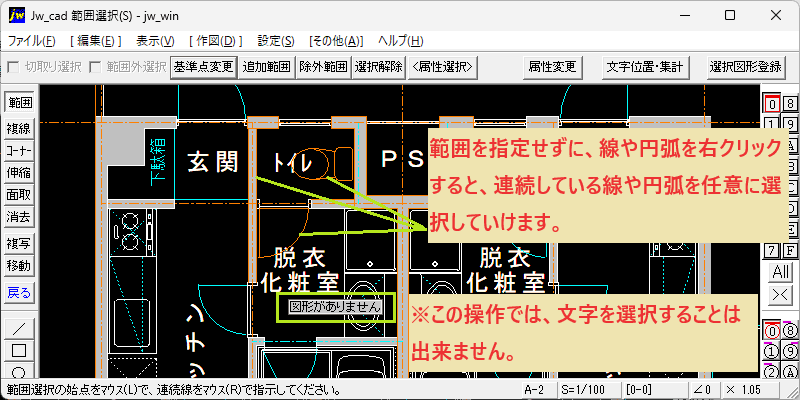The height and width of the screenshot is (400, 800).
Task: Toggle layer 0 button in top-right panel
Action: coord(773,104)
